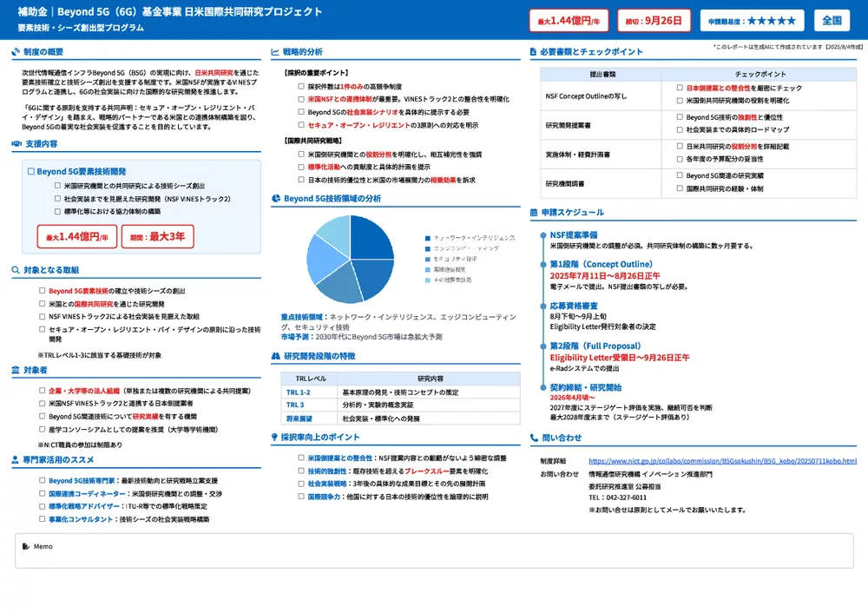Click the document icon beside 必要書類とチェックポイント
This screenshot has width=868, height=613.
[533, 52]
